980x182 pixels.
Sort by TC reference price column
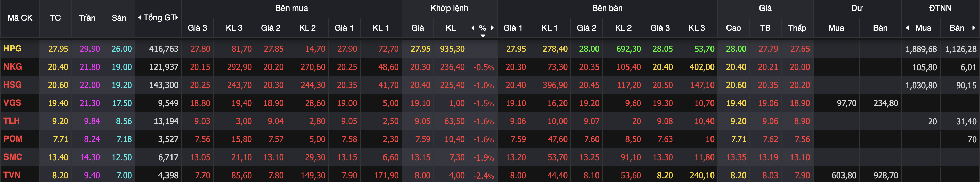coord(55,18)
